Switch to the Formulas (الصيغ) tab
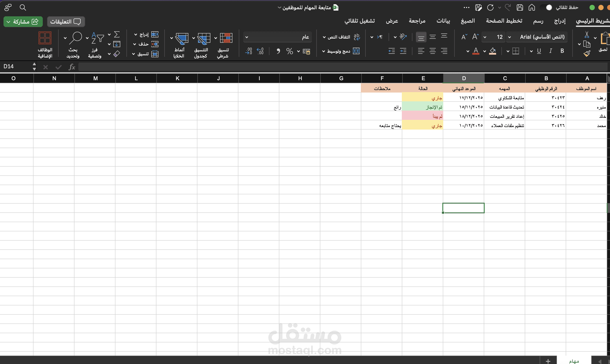This screenshot has width=610, height=364. coord(468,21)
